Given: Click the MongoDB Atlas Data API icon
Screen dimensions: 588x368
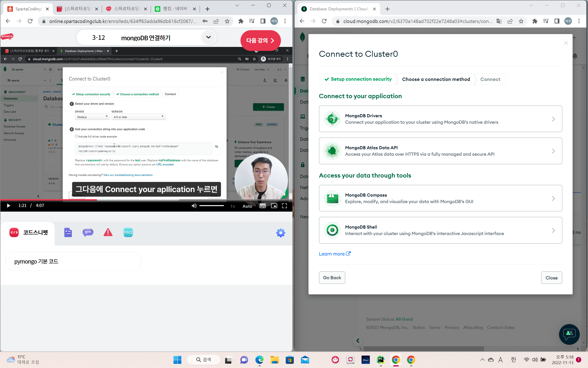Looking at the screenshot, I should [x=332, y=151].
